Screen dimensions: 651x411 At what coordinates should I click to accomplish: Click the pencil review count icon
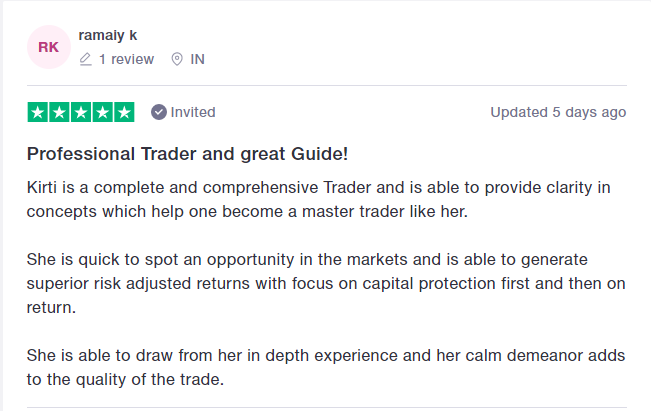tap(85, 59)
